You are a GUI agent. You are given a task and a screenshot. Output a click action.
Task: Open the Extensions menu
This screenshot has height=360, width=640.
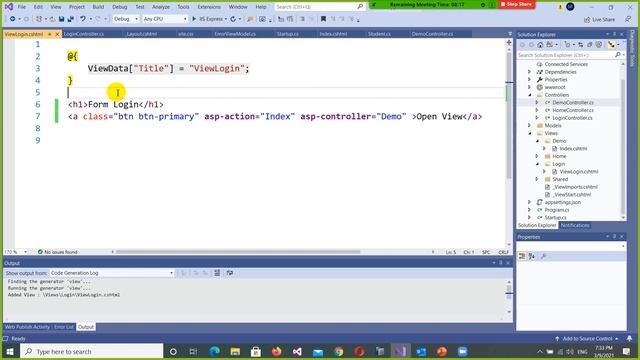click(x=209, y=7)
